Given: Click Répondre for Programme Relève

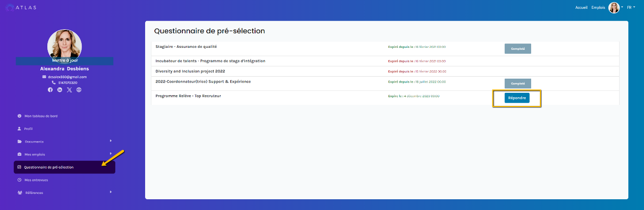Looking at the screenshot, I should tap(517, 98).
